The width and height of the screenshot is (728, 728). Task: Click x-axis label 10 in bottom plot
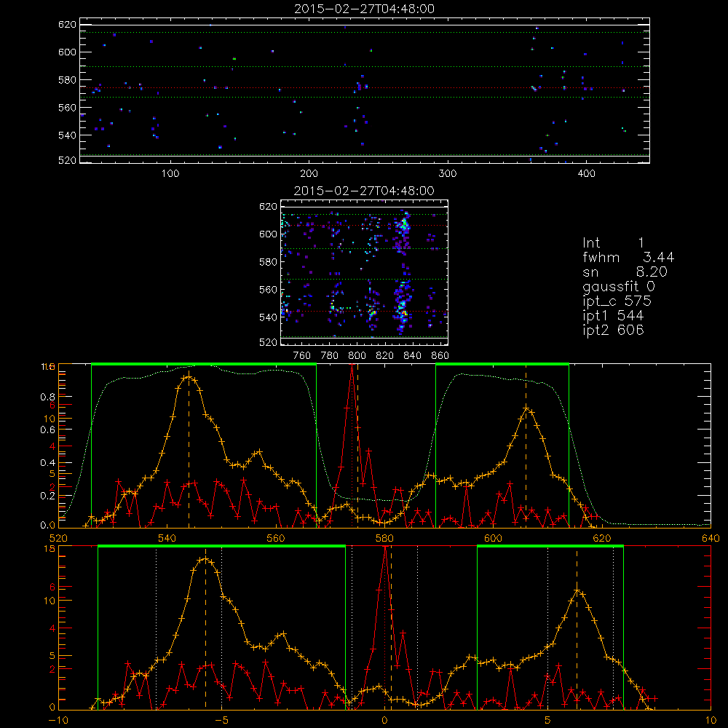point(711,721)
